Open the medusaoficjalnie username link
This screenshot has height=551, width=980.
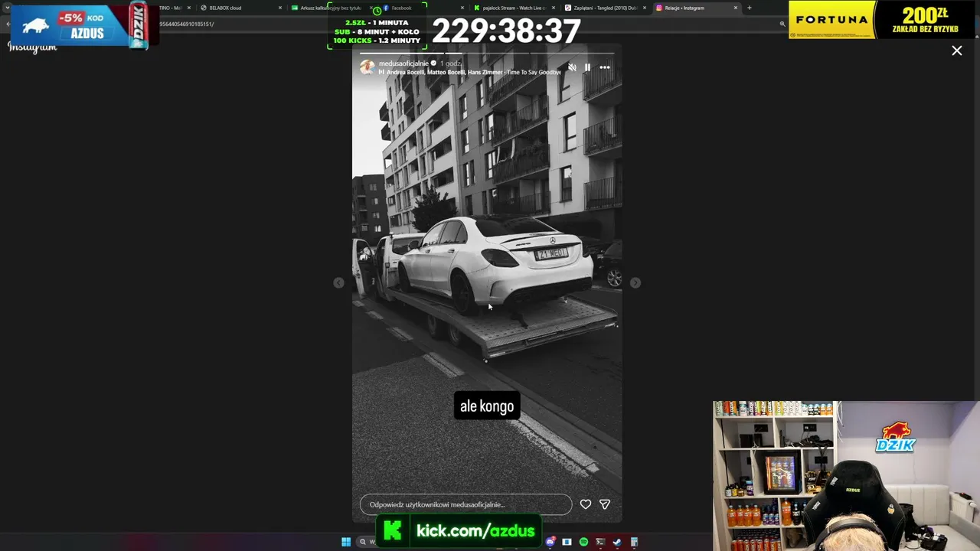tap(403, 64)
